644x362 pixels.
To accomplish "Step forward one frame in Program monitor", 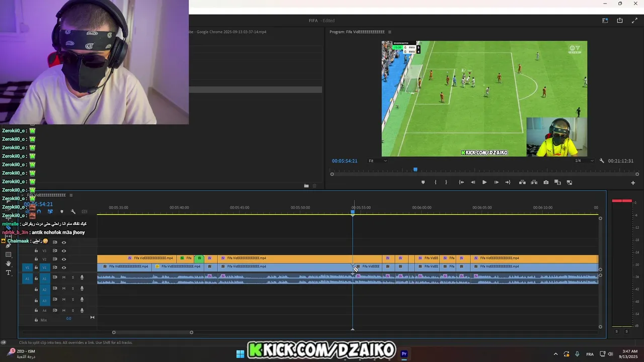I will click(x=497, y=183).
